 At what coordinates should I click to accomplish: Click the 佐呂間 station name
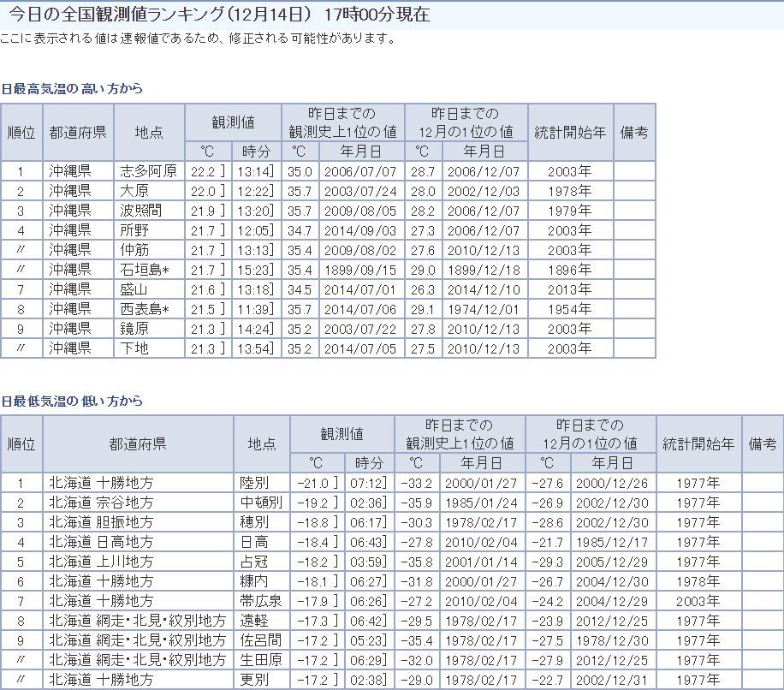click(x=261, y=641)
